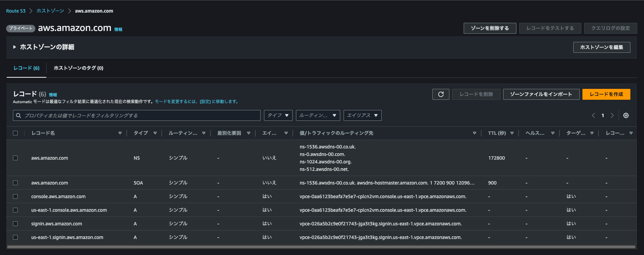644x255 pixels.
Task: Sort by record name column arrow
Action: tap(120, 133)
